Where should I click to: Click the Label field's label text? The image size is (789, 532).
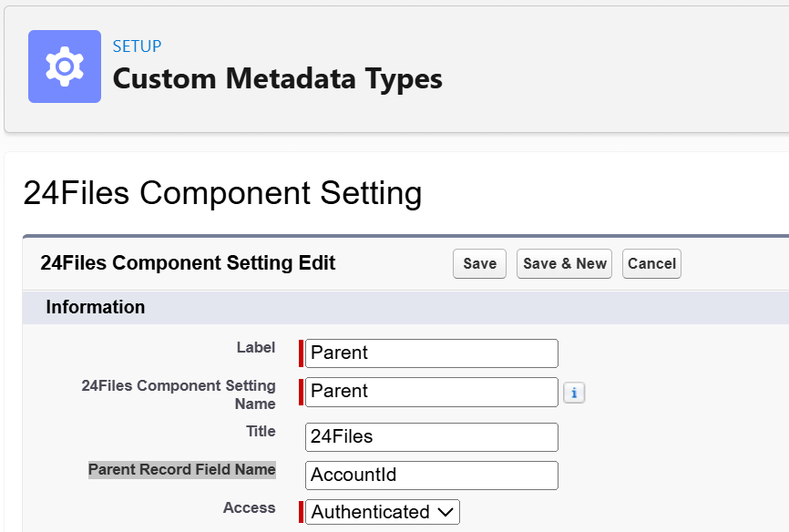256,348
